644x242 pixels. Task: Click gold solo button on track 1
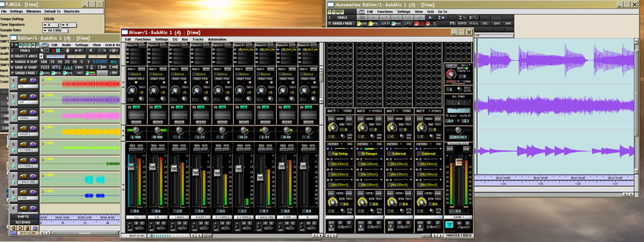(x=23, y=80)
